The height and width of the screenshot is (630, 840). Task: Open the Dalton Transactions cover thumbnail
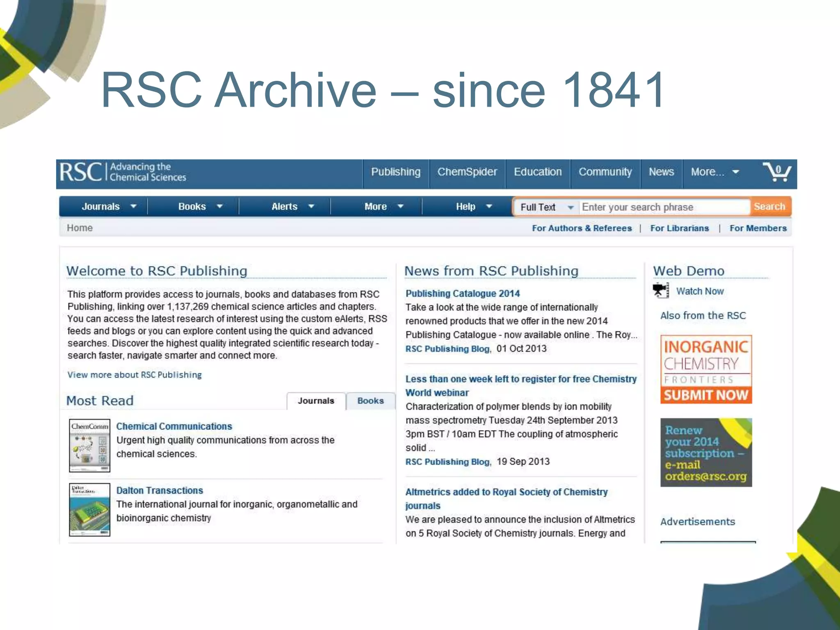pos(89,510)
